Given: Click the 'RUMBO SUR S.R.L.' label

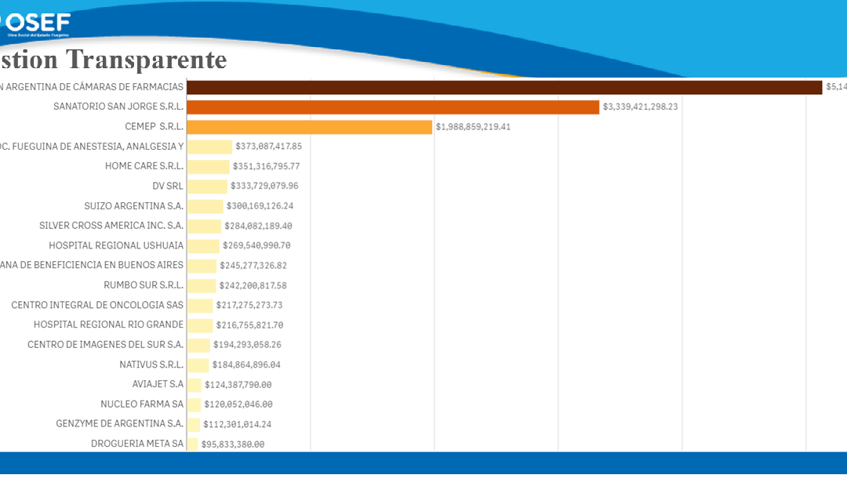Looking at the screenshot, I should click(144, 285).
